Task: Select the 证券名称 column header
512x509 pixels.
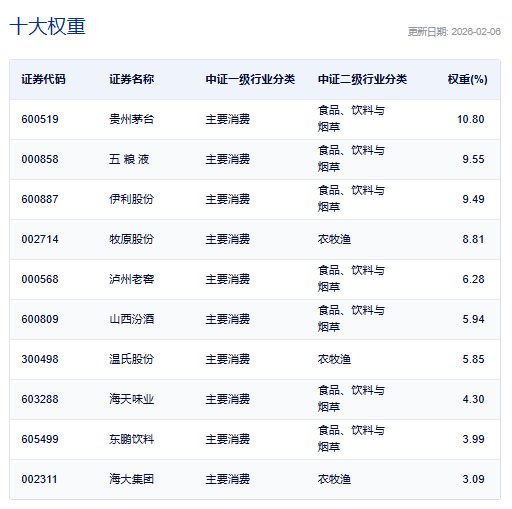Action: coord(132,79)
